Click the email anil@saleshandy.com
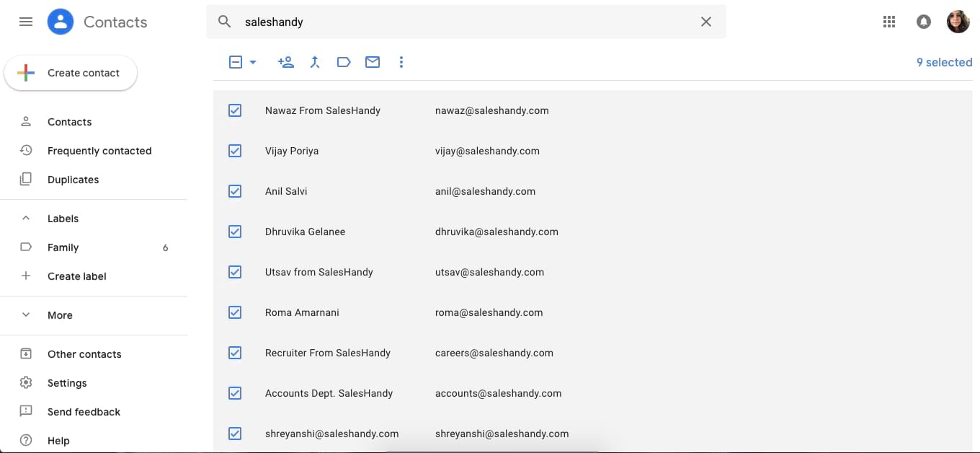The height and width of the screenshot is (453, 980). click(x=485, y=191)
